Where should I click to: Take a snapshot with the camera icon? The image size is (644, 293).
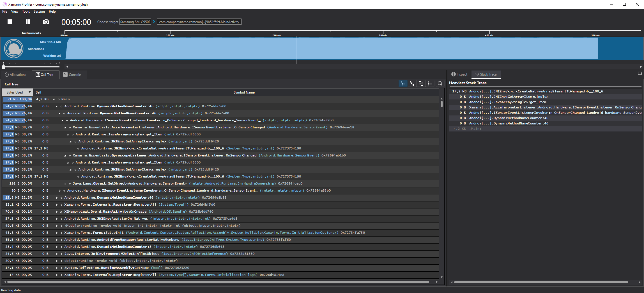click(46, 22)
